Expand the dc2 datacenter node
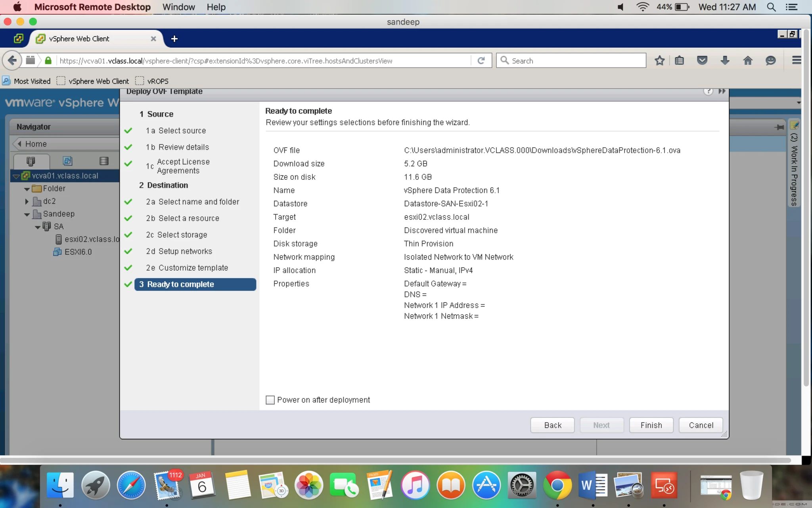 click(x=27, y=202)
